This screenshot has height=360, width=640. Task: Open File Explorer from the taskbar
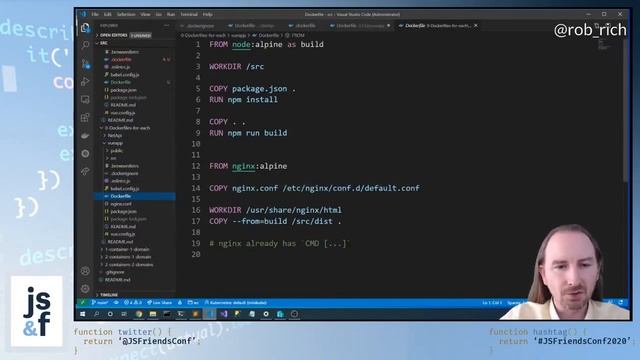click(x=153, y=314)
